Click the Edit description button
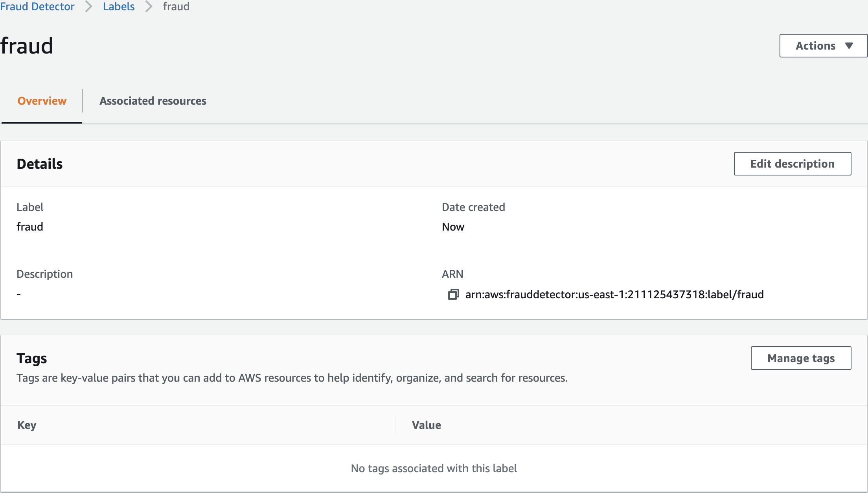868x493 pixels. 792,164
